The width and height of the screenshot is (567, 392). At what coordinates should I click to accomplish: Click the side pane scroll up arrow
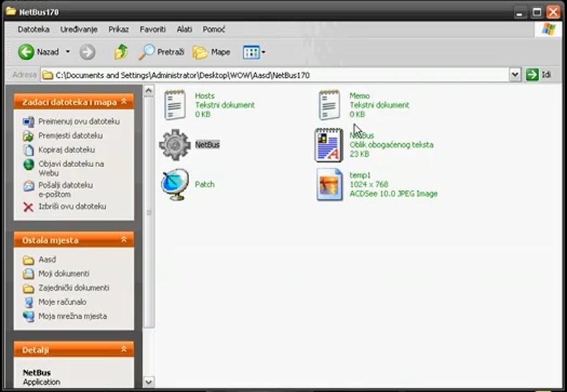click(x=148, y=90)
